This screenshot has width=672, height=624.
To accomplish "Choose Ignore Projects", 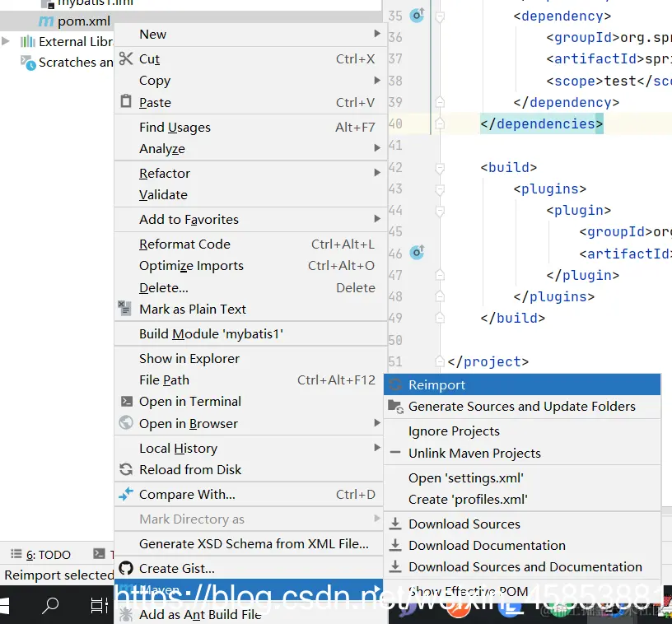I will click(x=522, y=431).
